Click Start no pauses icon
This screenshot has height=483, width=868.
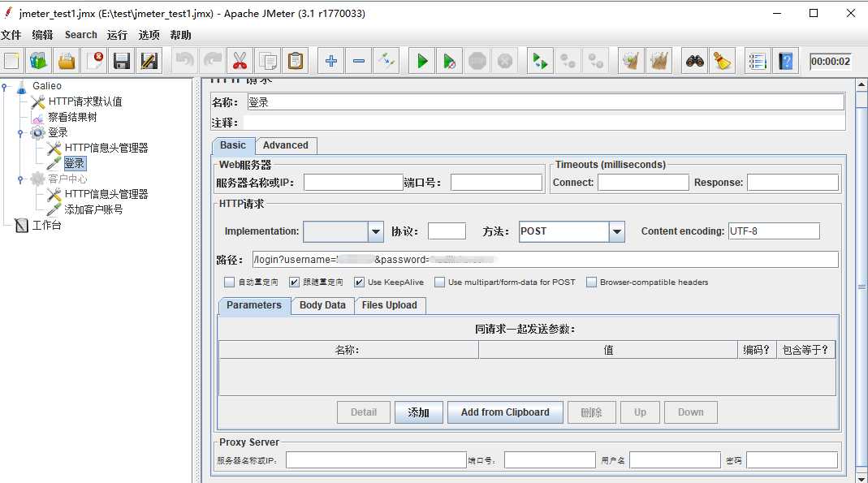pyautogui.click(x=450, y=61)
